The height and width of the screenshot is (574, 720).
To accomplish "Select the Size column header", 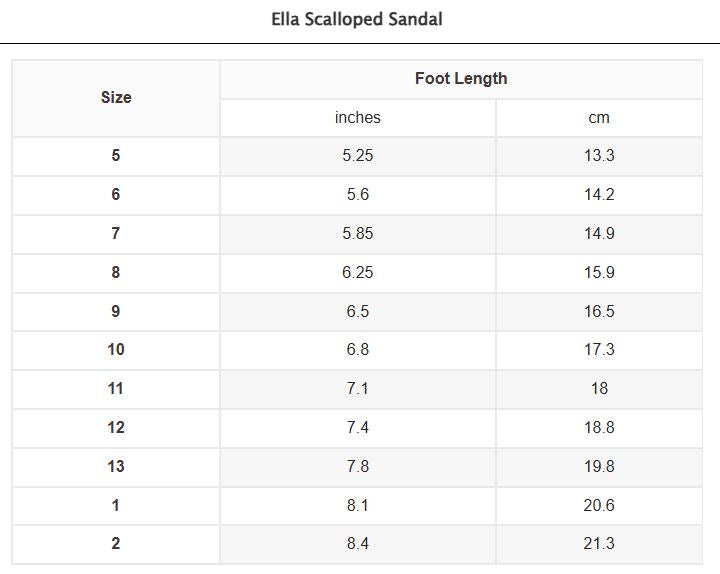I will click(116, 98).
